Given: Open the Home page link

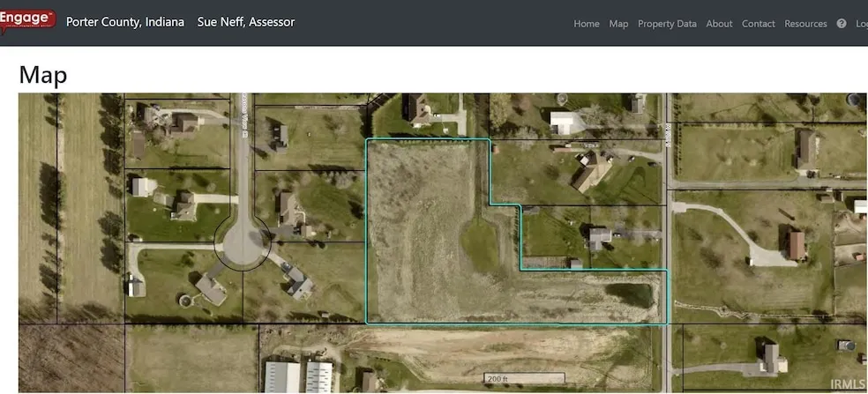Looking at the screenshot, I should point(586,24).
